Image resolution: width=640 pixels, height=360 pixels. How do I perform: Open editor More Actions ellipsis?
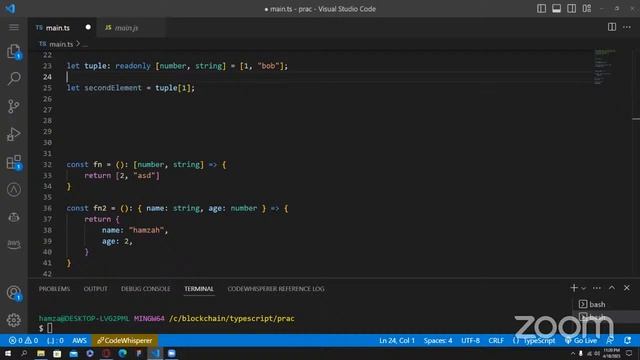tap(627, 27)
